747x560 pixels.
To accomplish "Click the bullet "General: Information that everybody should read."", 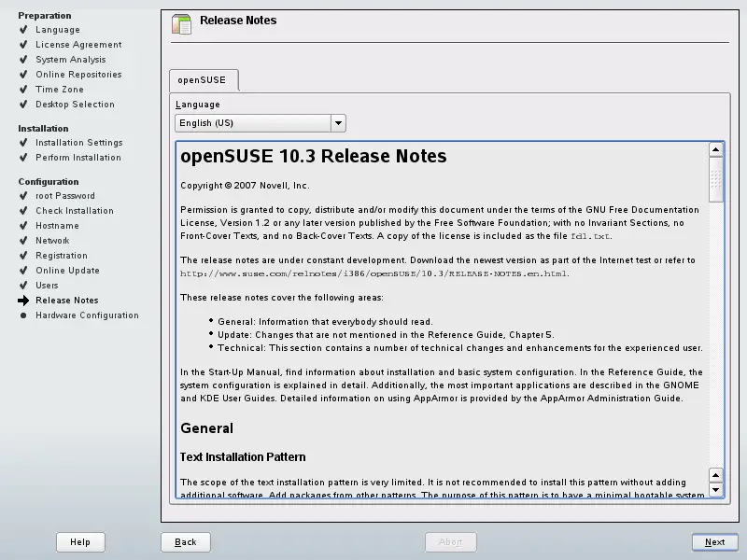I will (325, 322).
